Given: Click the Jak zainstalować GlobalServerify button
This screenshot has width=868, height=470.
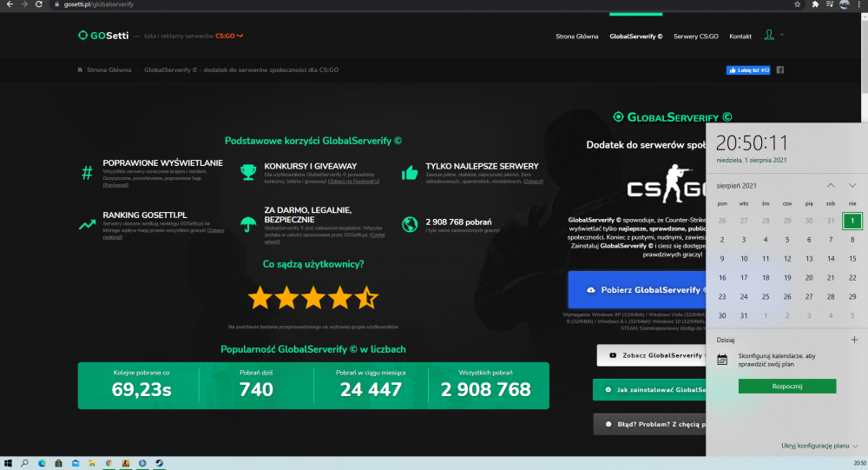Looking at the screenshot, I should [649, 389].
